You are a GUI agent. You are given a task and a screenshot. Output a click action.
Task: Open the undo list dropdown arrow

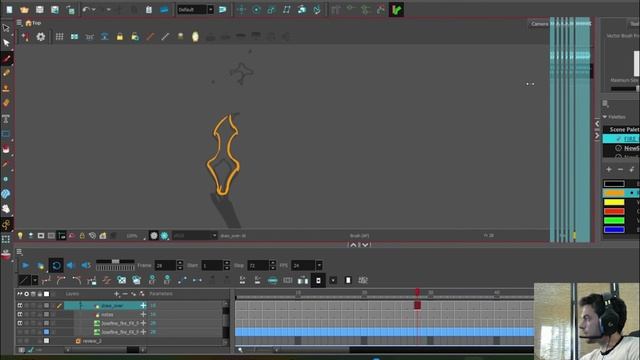pos(94,9)
